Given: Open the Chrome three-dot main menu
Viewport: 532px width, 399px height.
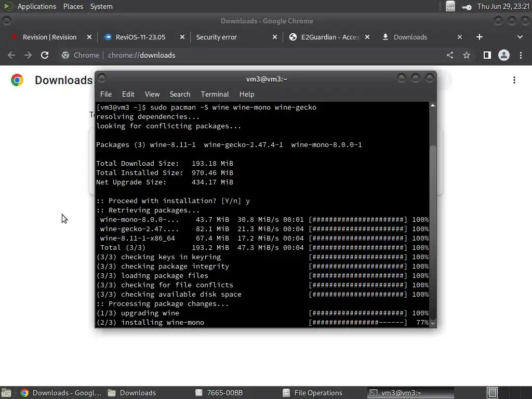Looking at the screenshot, I should click(521, 55).
